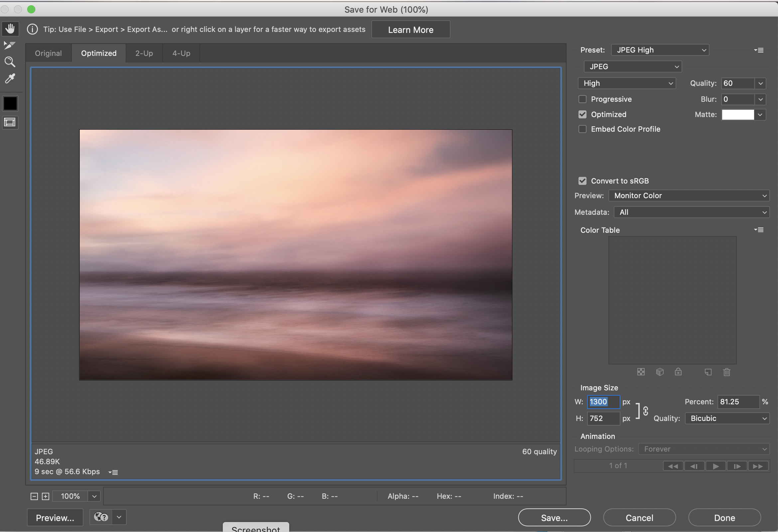Select the Hand tool

pyautogui.click(x=10, y=29)
